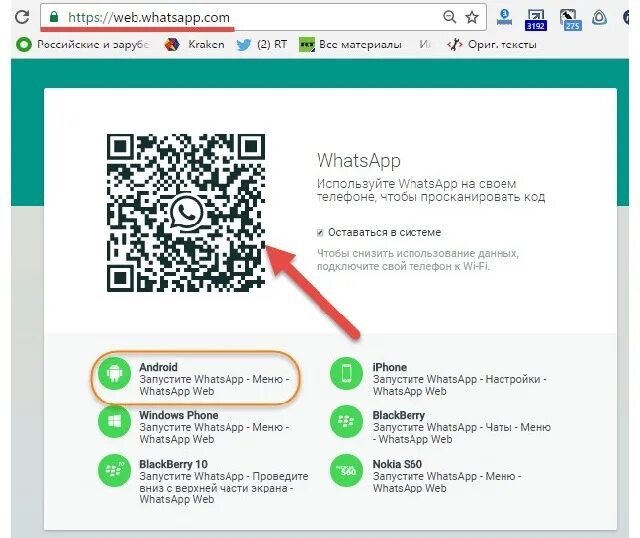Toggle the 'Оставаться в системе' checkbox
Image resolution: width=640 pixels, height=538 pixels.
click(320, 233)
